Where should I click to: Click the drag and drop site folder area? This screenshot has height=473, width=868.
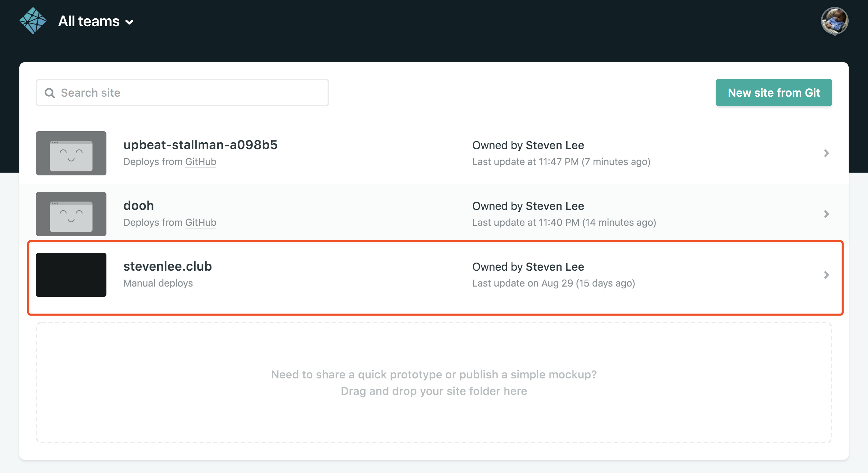tap(434, 383)
